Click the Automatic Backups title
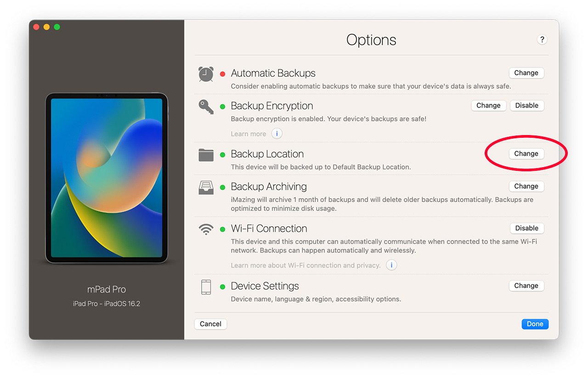This screenshot has width=588, height=378. (x=273, y=73)
